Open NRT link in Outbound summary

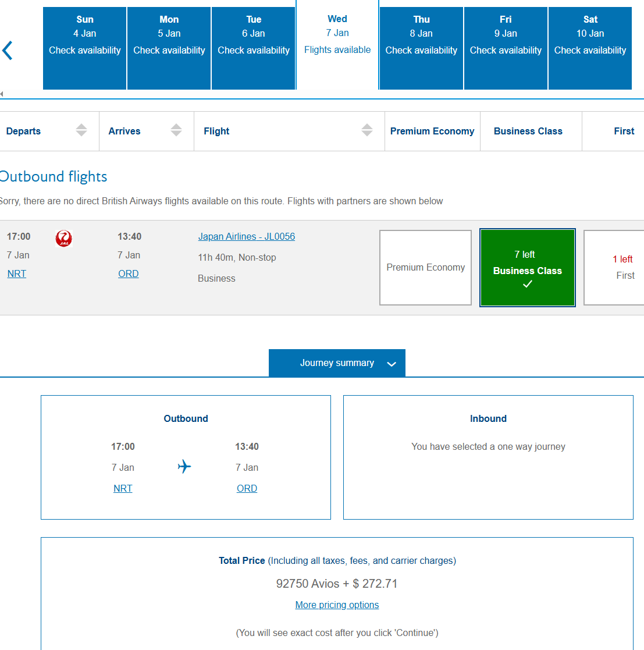pos(123,489)
